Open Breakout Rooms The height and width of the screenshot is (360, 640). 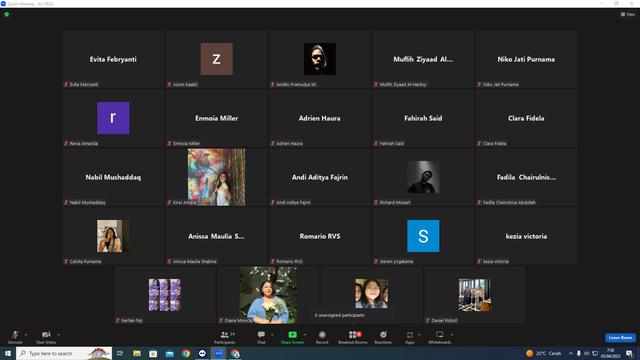pyautogui.click(x=353, y=337)
